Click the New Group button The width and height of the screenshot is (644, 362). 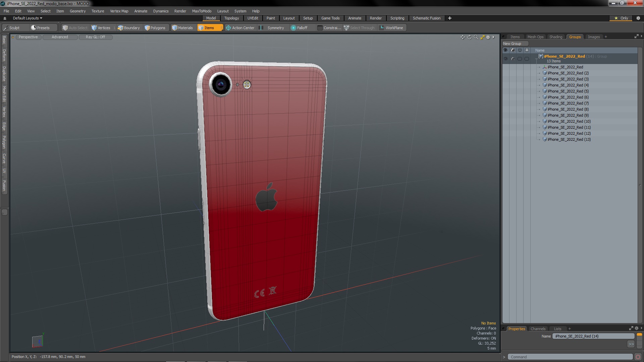[x=515, y=44]
